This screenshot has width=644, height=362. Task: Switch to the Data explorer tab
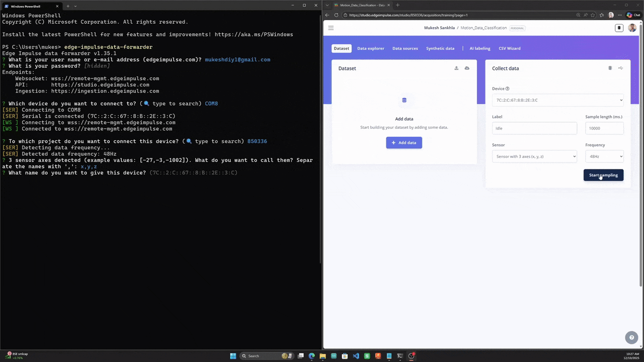click(x=370, y=49)
